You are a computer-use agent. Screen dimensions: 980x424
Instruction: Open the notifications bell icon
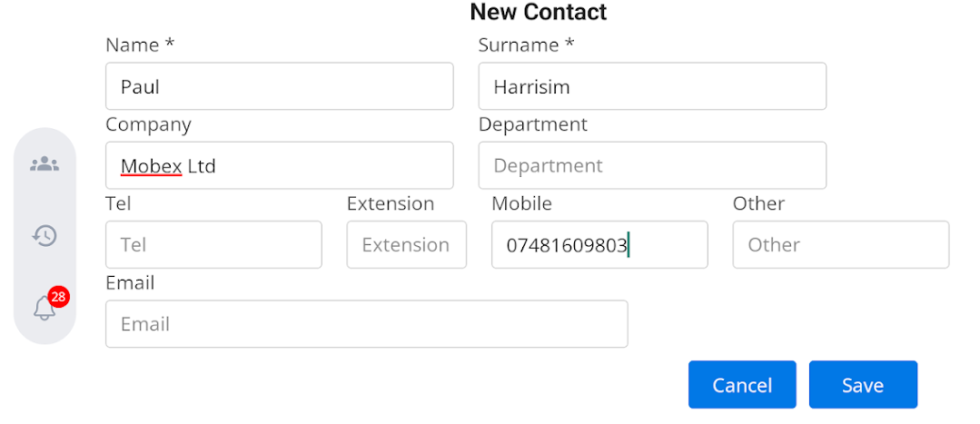pos(44,309)
